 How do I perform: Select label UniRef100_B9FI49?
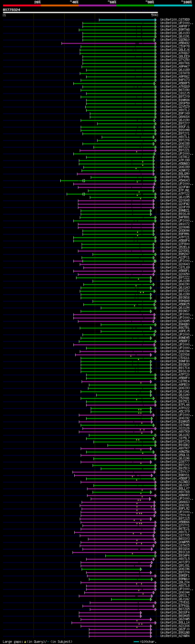tap(175, 114)
